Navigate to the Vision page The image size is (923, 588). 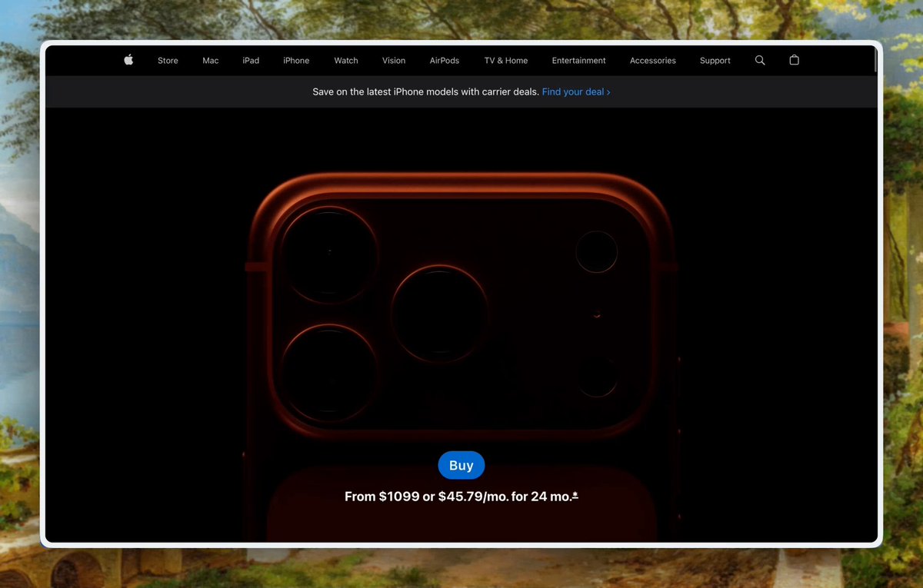coord(394,61)
